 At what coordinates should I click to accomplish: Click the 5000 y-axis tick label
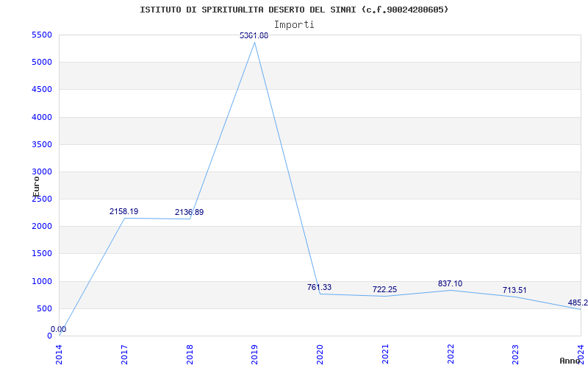point(42,63)
